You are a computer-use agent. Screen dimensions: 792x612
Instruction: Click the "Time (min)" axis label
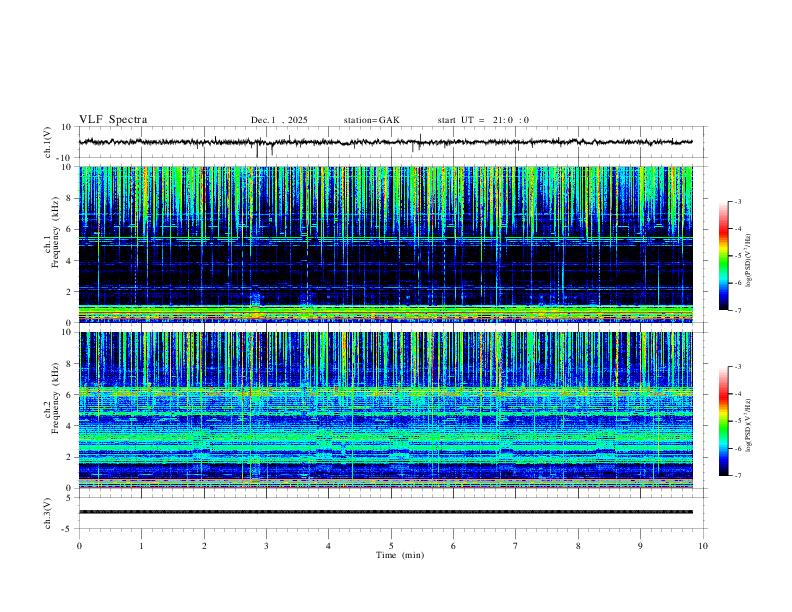(x=400, y=555)
